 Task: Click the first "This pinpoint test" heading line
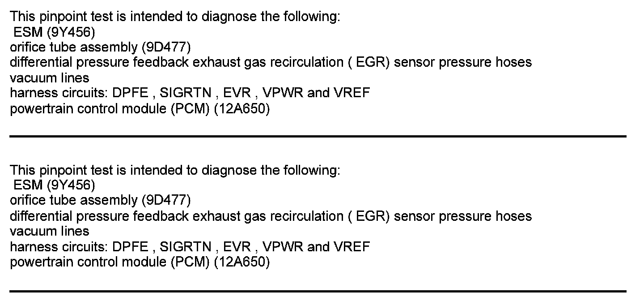coord(175,17)
